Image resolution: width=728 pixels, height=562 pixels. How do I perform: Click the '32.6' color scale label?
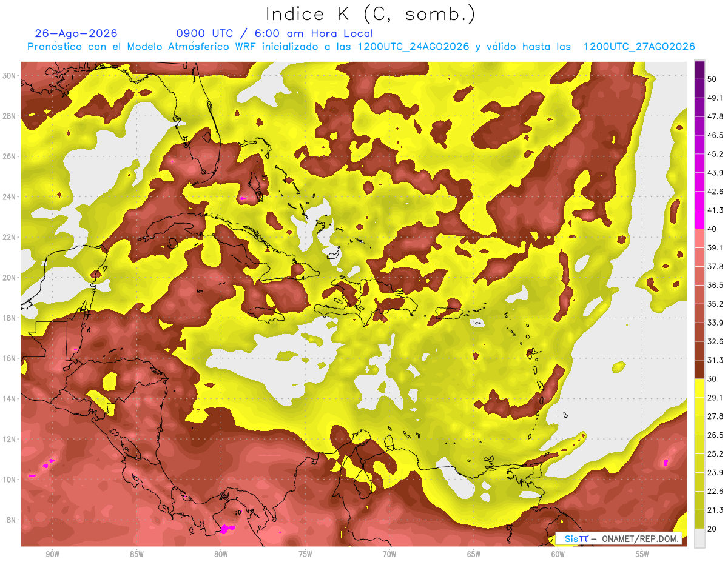pyautogui.click(x=715, y=342)
